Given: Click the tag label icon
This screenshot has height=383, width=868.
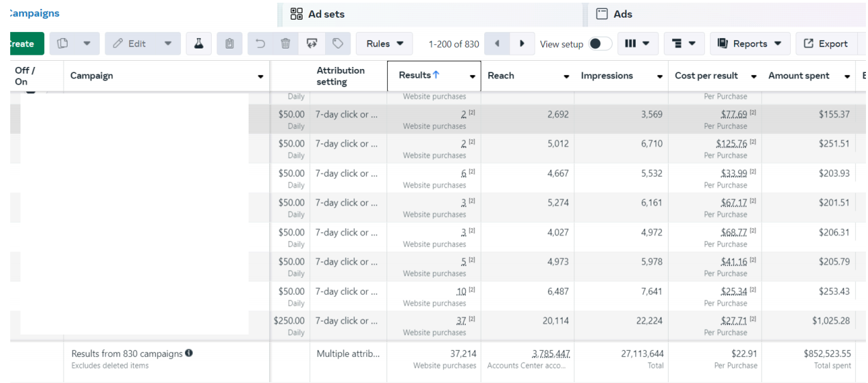Looking at the screenshot, I should (x=338, y=44).
